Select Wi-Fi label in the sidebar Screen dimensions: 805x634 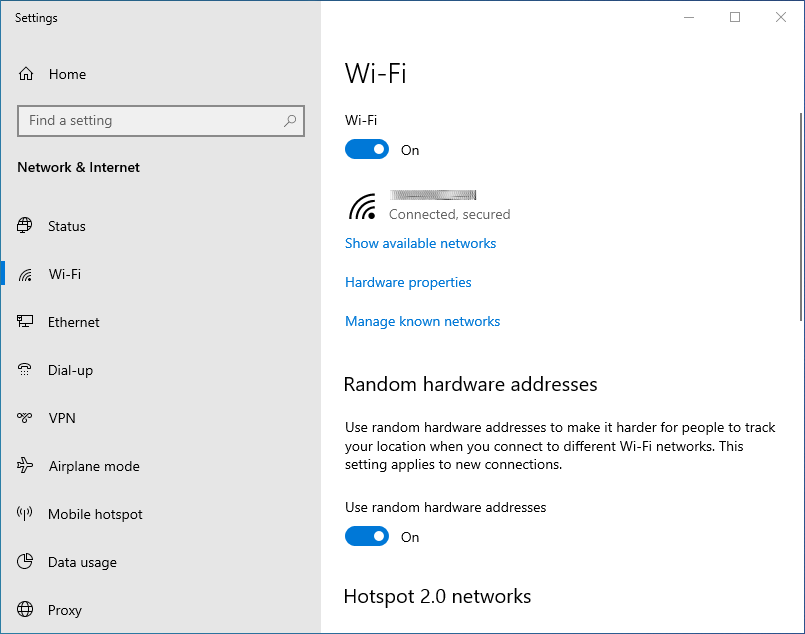coord(65,274)
